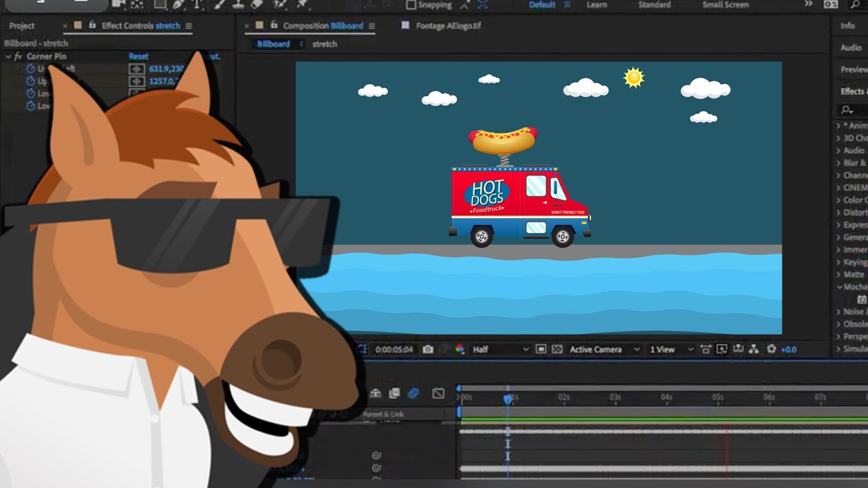Click the 0:00:05:04 timecode display
Screen dimensions: 868x488
click(393, 349)
